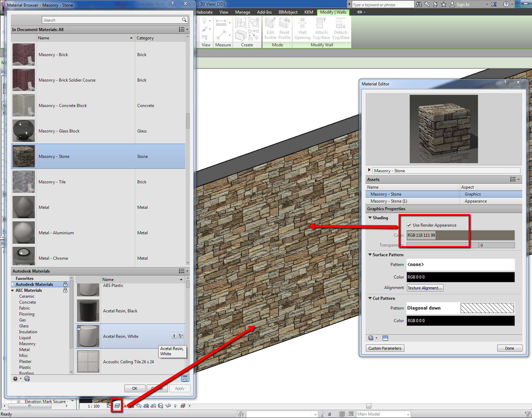
Task: Click the Shading color RGB 118 111 99 swatch
Action: coord(461,235)
